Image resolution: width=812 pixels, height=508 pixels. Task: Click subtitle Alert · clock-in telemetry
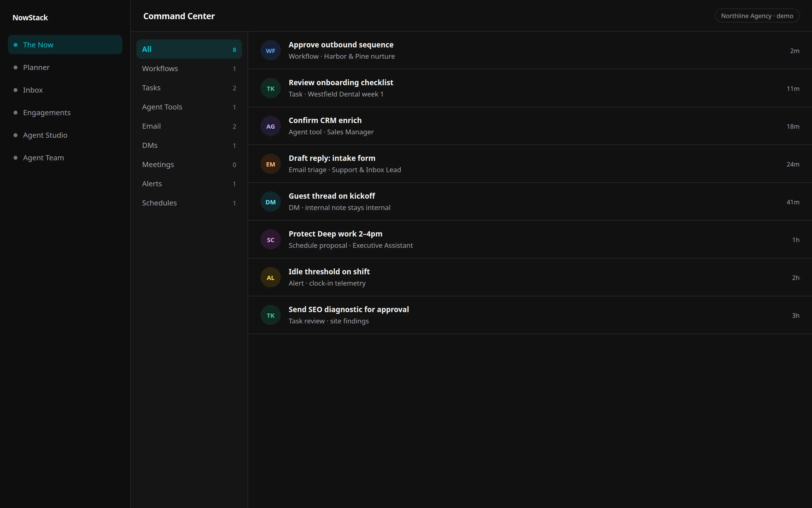327,283
